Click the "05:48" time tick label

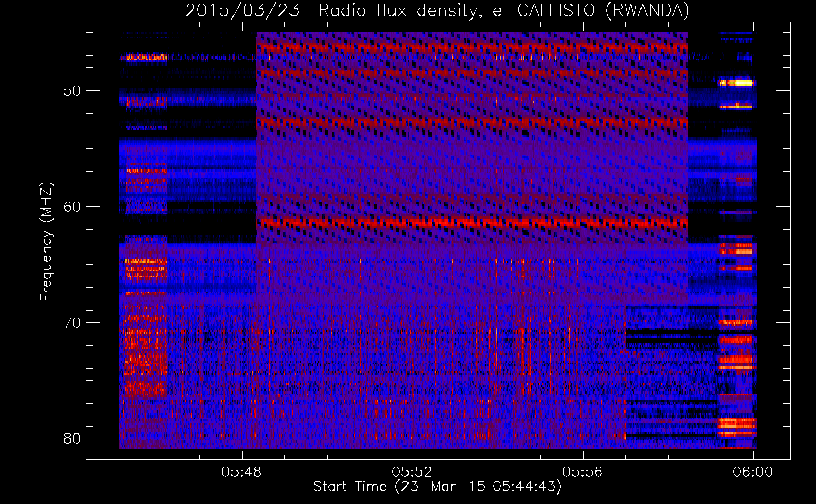(242, 472)
